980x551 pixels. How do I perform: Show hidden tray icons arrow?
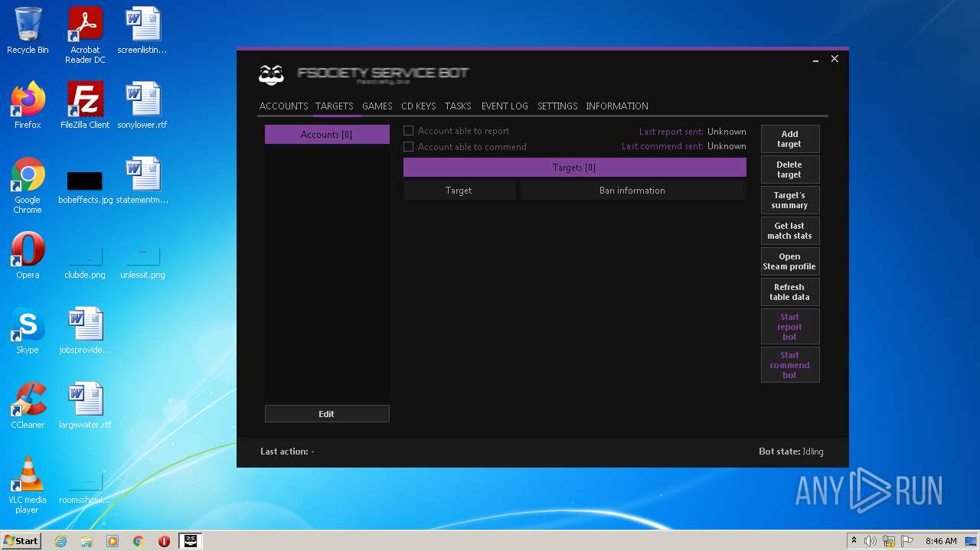click(854, 541)
